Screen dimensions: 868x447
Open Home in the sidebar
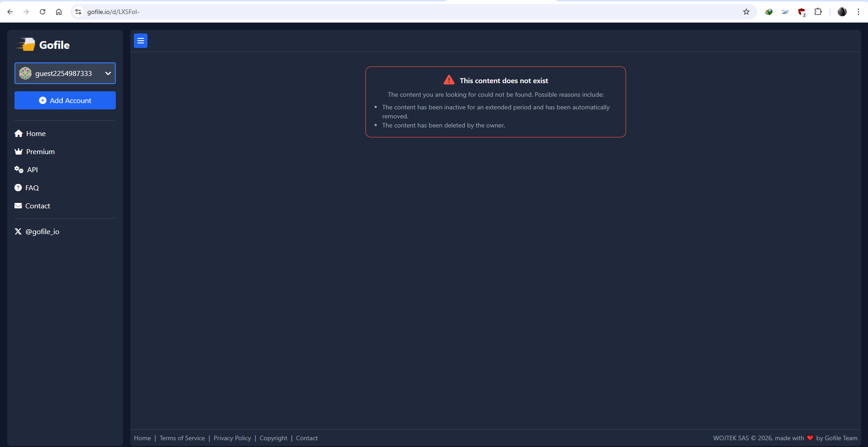click(x=30, y=133)
